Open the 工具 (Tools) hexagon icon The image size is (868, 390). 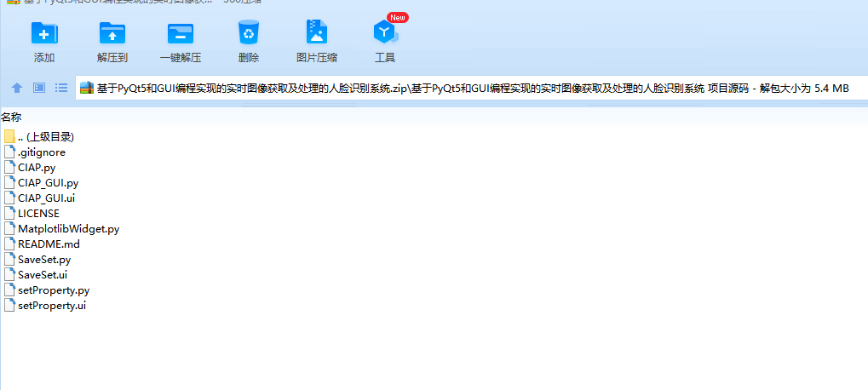pyautogui.click(x=385, y=33)
